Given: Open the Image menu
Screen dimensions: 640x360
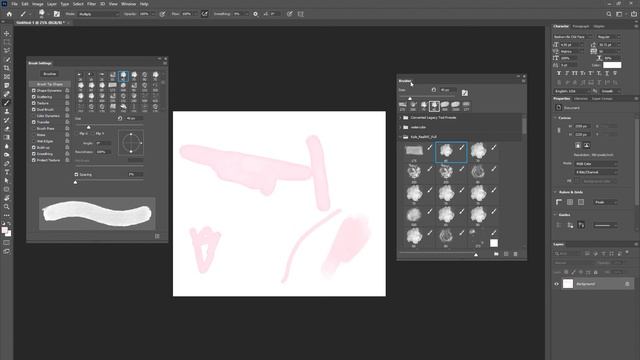Looking at the screenshot, I should pos(38,4).
